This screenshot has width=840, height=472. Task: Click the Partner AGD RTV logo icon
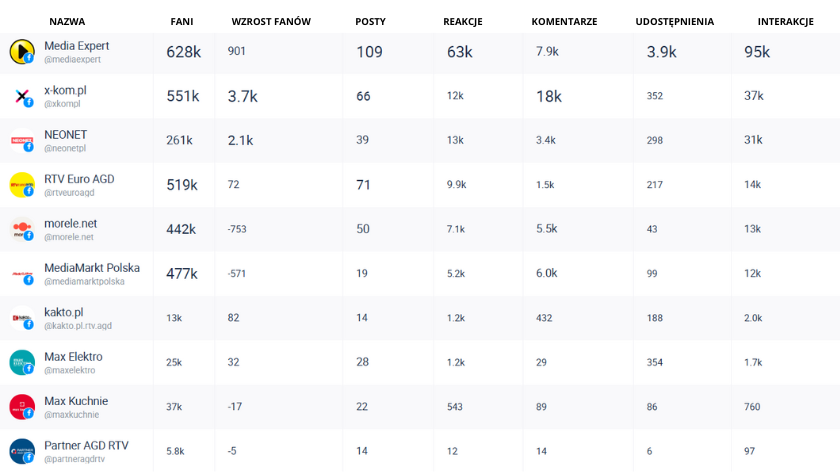pos(22,451)
